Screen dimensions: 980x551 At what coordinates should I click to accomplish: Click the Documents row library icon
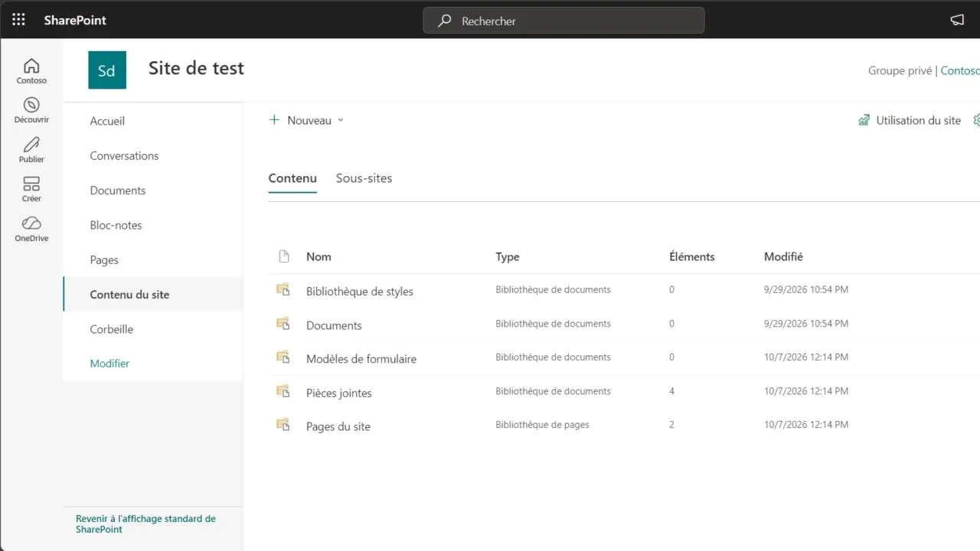(283, 324)
